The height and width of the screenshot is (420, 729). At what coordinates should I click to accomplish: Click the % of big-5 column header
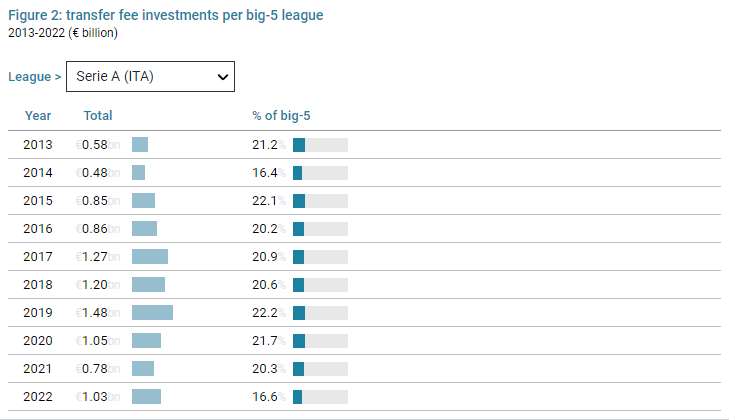click(x=281, y=116)
